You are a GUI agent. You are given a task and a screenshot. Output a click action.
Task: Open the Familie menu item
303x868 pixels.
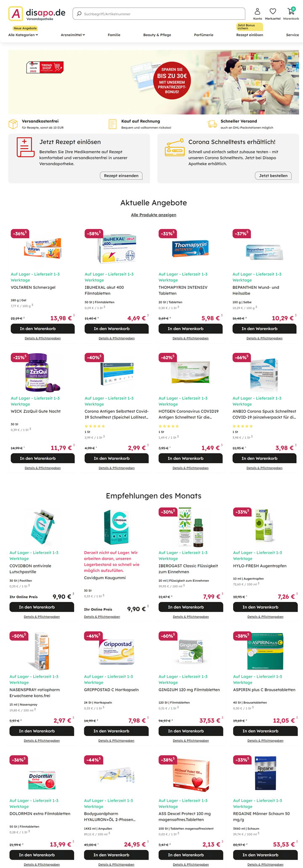click(x=114, y=35)
